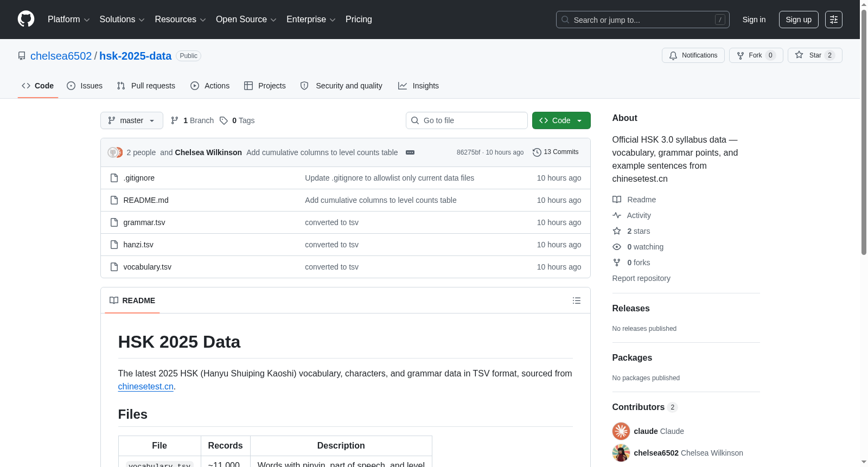Click the Report repository link

[x=641, y=278]
